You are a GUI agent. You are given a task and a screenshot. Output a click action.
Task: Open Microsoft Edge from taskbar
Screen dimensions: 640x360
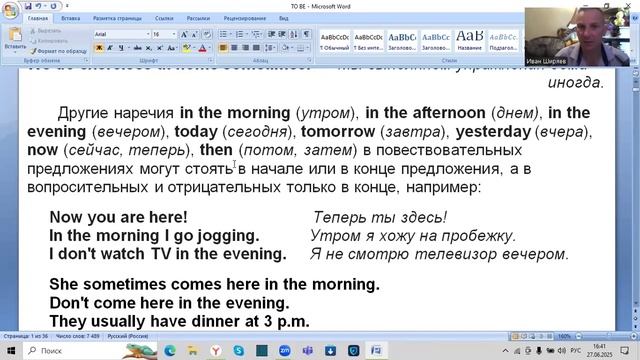click(170, 350)
